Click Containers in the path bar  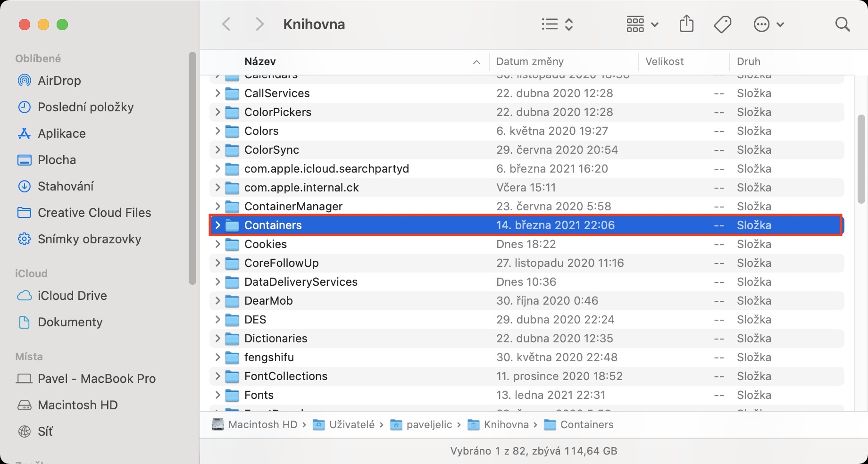pyautogui.click(x=579, y=424)
